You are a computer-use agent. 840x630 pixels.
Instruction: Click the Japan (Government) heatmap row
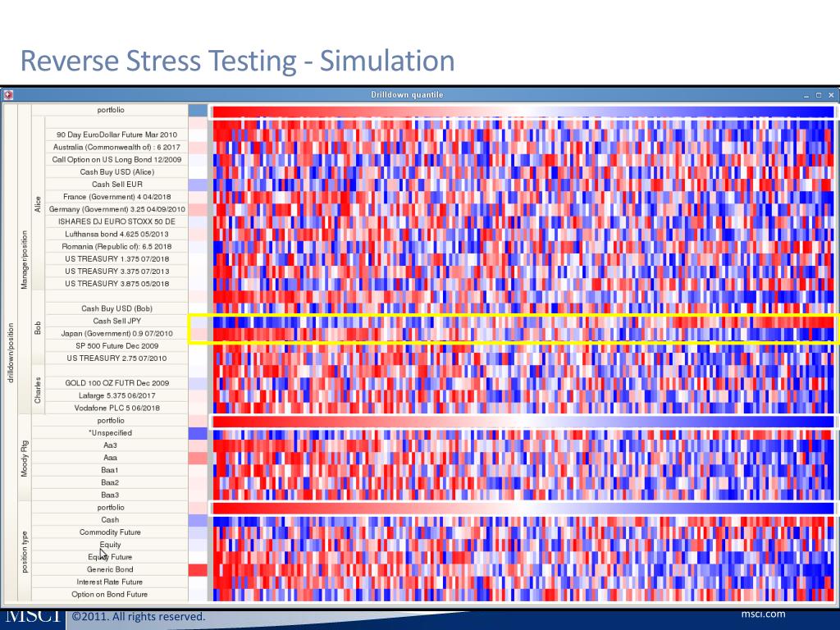(x=523, y=334)
